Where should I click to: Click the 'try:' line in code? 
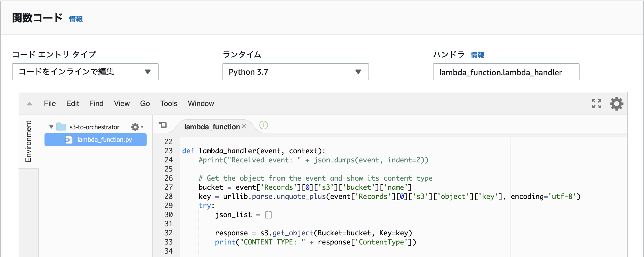pyautogui.click(x=206, y=205)
